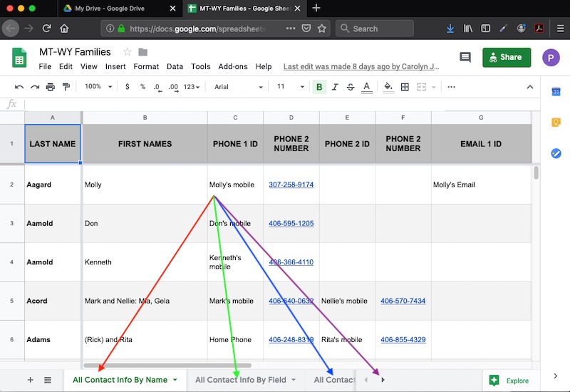This screenshot has height=392, width=570.
Task: Open the Arial font dropdown
Action: pos(238,87)
